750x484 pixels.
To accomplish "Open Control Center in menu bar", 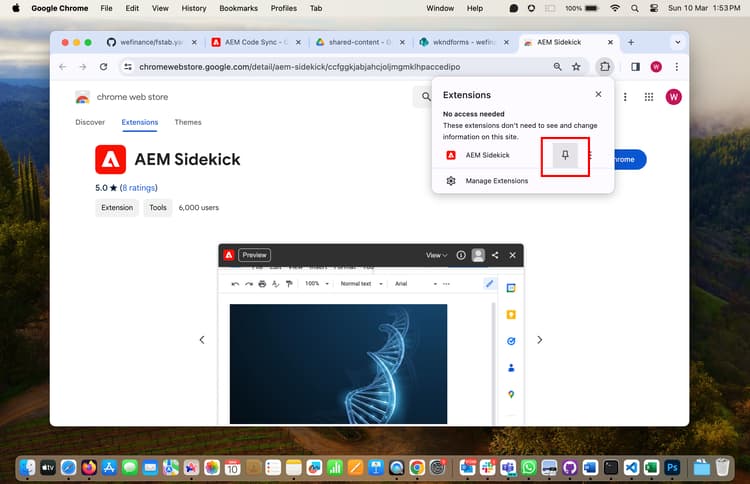I will (654, 8).
